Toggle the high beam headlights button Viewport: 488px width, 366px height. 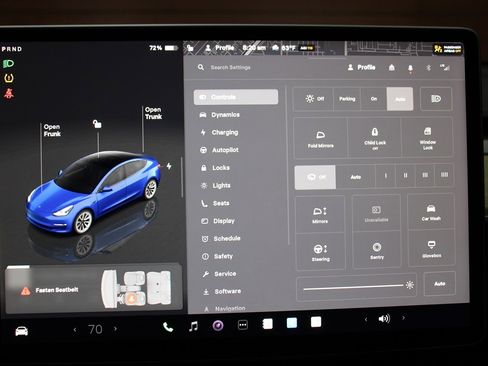pyautogui.click(x=436, y=99)
